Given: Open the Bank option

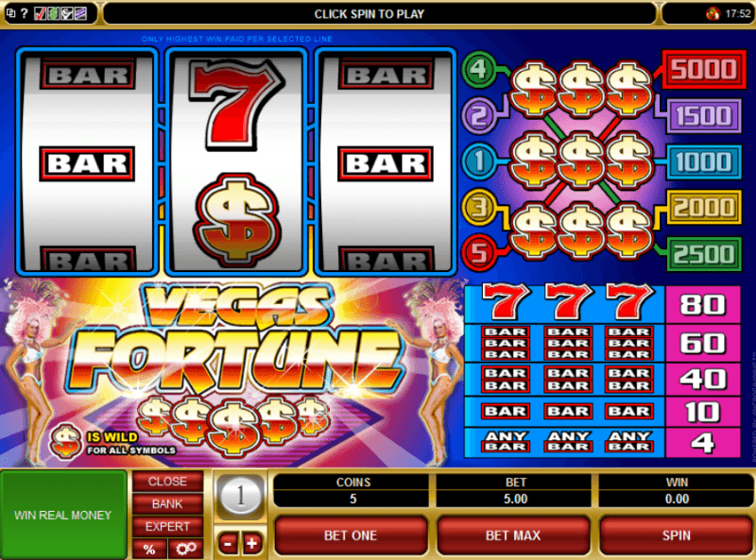Looking at the screenshot, I should (x=167, y=504).
